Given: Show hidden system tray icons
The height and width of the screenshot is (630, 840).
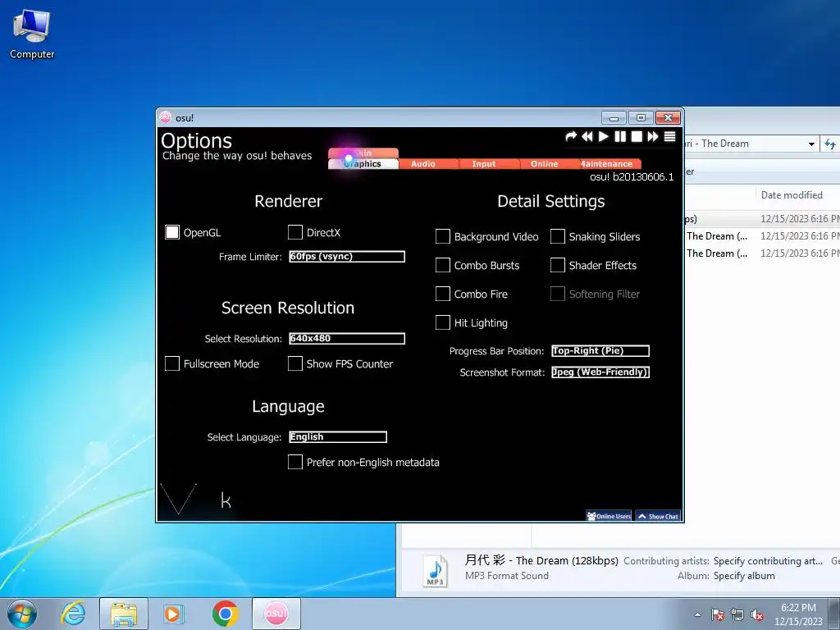Looking at the screenshot, I should (697, 614).
